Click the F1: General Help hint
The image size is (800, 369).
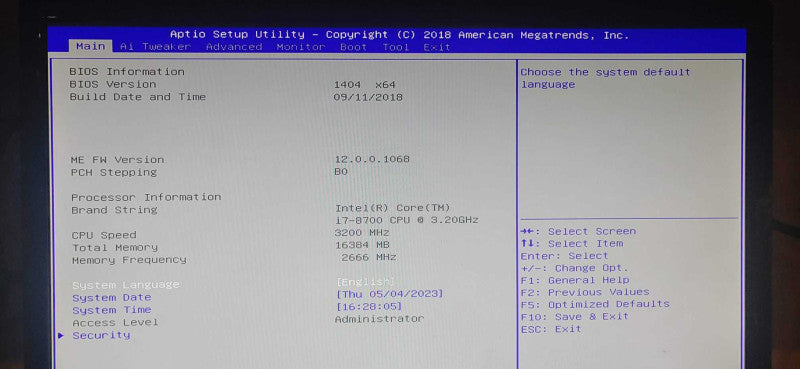coord(575,280)
